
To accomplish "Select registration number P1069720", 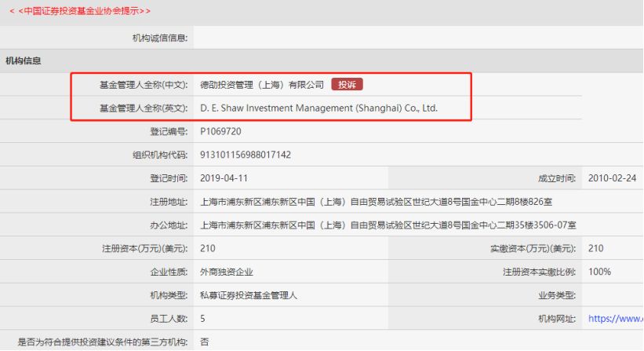I will [x=220, y=131].
